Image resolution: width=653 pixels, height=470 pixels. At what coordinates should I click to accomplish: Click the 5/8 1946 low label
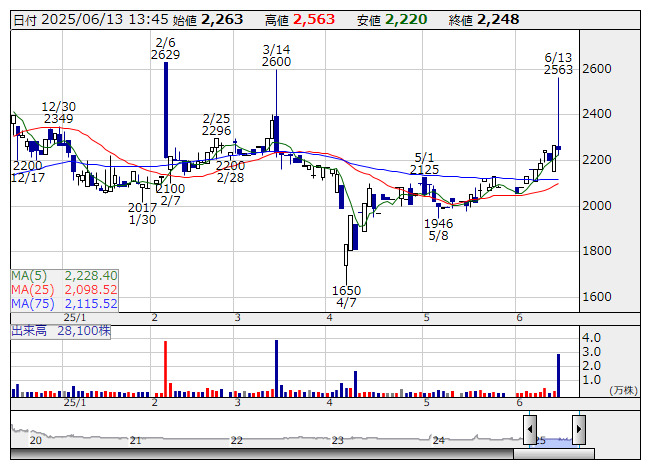(x=438, y=230)
